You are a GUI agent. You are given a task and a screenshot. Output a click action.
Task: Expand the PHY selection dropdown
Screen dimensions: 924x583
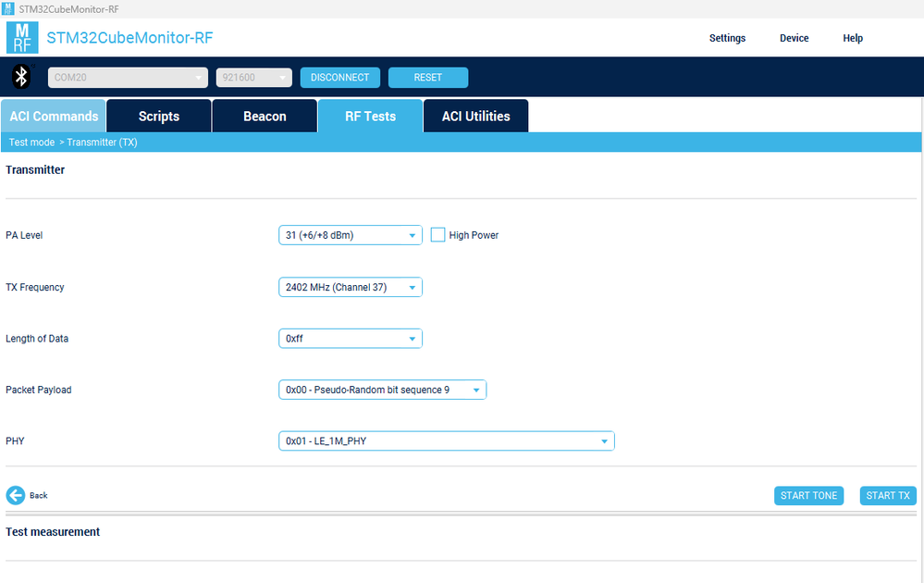click(446, 440)
